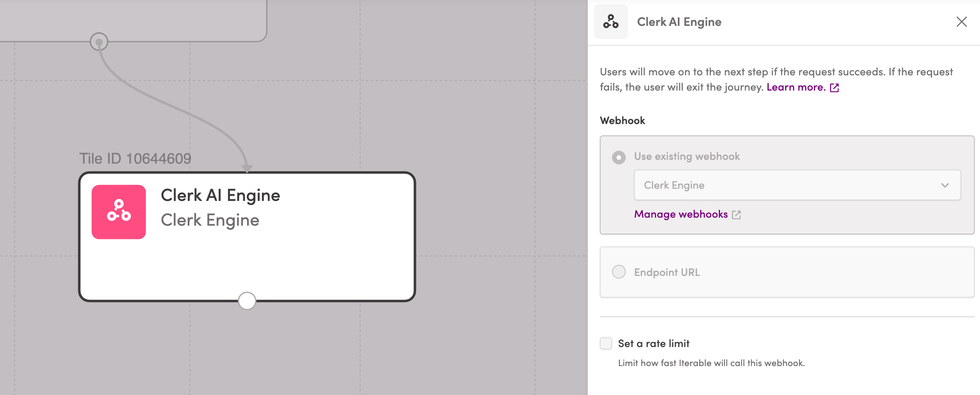Click the external link icon after Learn more
Viewport: 980px width, 395px height.
coord(834,88)
